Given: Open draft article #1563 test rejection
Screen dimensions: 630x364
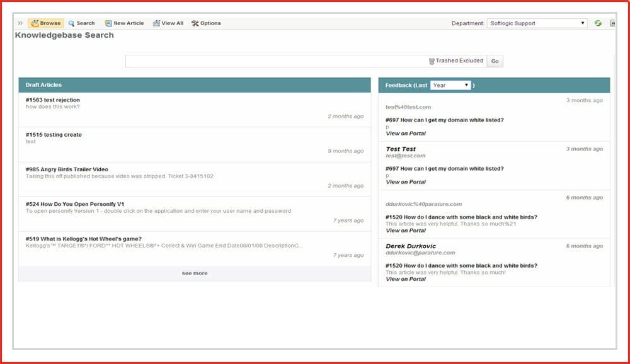Looking at the screenshot, I should click(53, 100).
